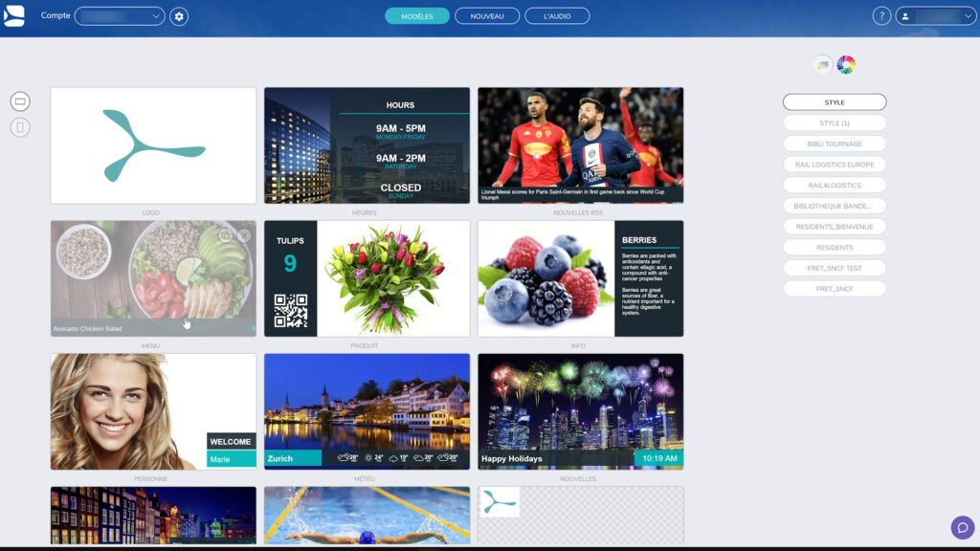Switch to the NOUVEAU tab
The width and height of the screenshot is (980, 551).
[487, 16]
